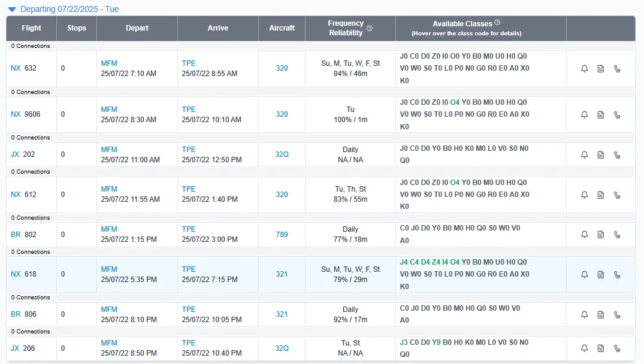Viewport: 644px width, 364px height.
Task: Click 94% / 46m reliability value
Action: 350,74
